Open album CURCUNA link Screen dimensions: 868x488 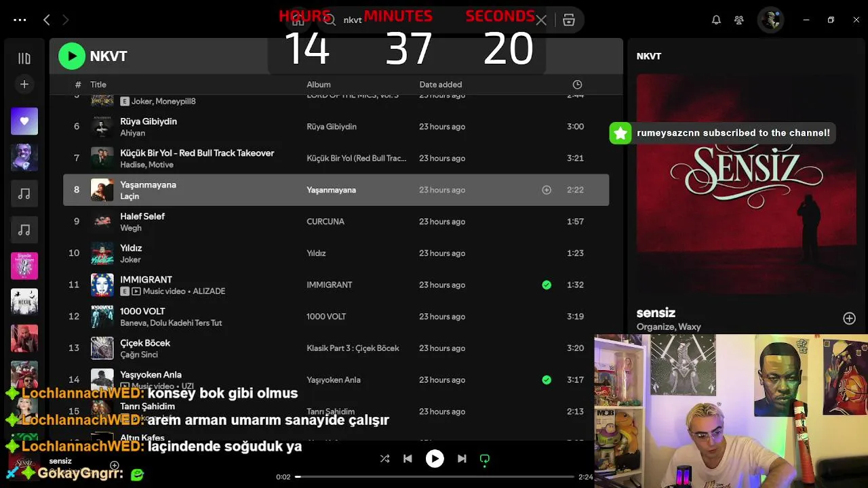(325, 222)
